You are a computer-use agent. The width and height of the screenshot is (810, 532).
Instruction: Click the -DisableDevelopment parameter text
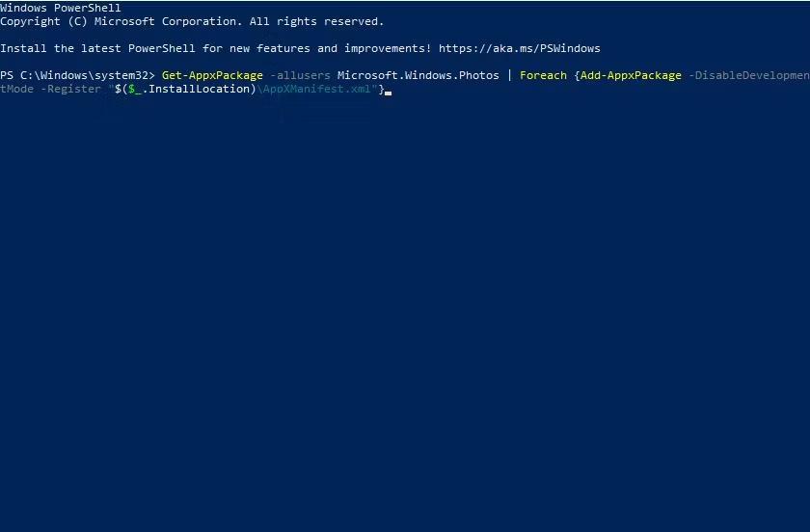coord(748,75)
